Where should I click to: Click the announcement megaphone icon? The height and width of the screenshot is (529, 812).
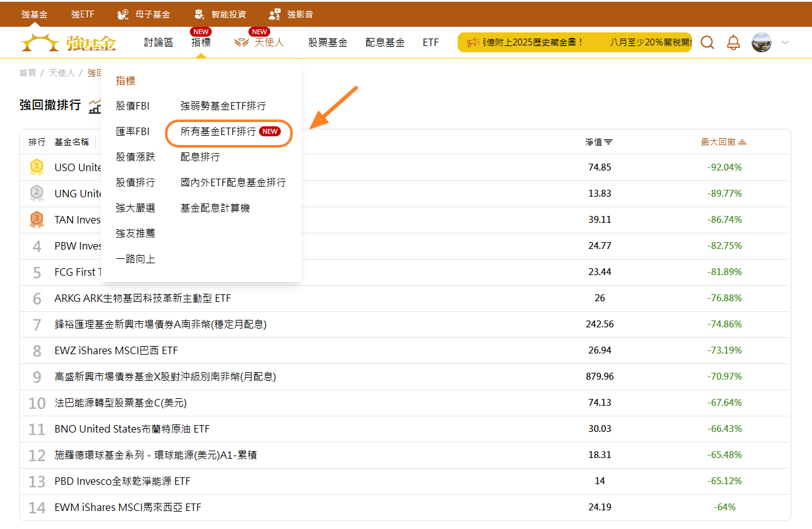(x=473, y=42)
